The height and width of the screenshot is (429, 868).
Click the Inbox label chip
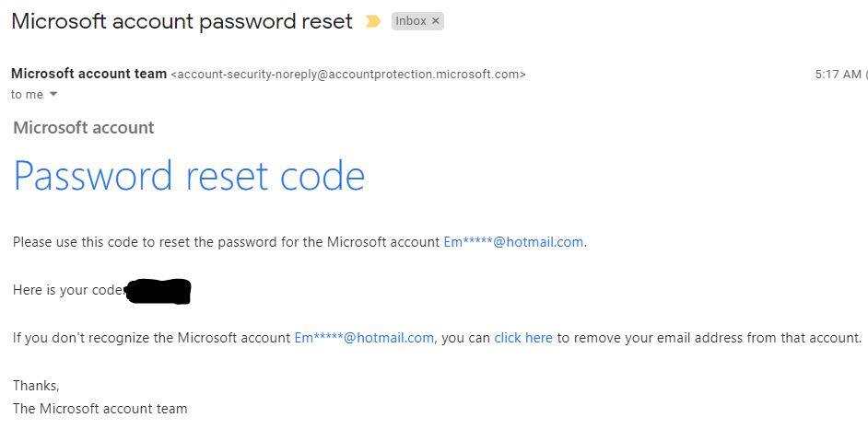click(x=411, y=21)
